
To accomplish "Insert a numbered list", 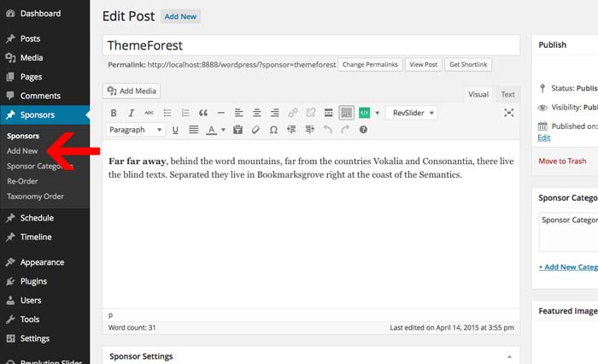I will pyautogui.click(x=185, y=113).
